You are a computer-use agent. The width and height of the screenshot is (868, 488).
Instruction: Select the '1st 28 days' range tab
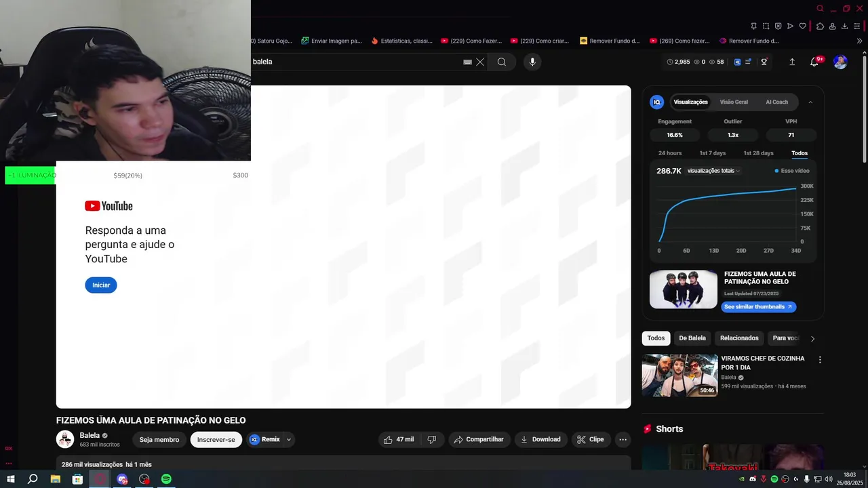(758, 153)
